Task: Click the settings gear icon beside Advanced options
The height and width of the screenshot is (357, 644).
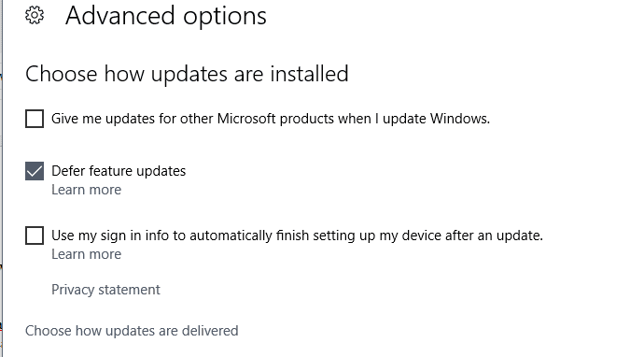Action: pyautogui.click(x=35, y=15)
